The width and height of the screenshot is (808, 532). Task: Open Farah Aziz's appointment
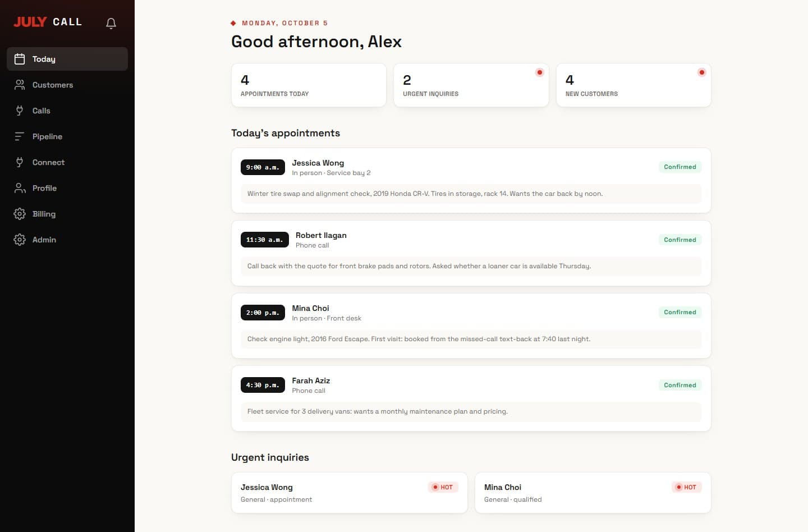point(471,398)
